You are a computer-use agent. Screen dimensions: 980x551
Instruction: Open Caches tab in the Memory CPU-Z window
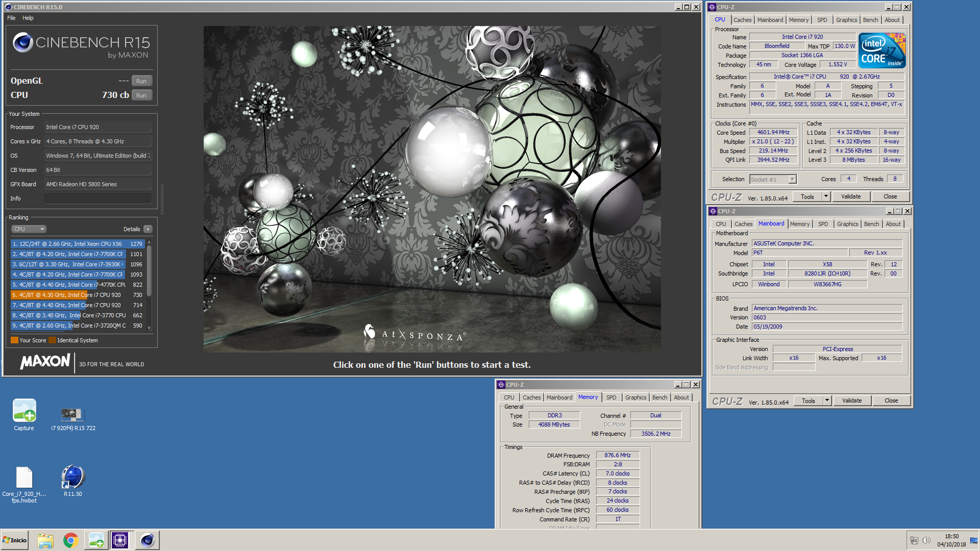[532, 397]
